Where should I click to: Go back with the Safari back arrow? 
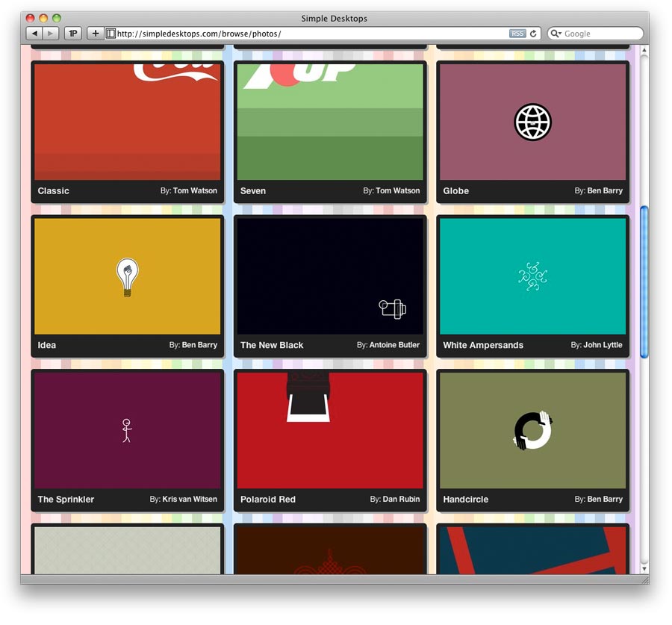(x=34, y=34)
